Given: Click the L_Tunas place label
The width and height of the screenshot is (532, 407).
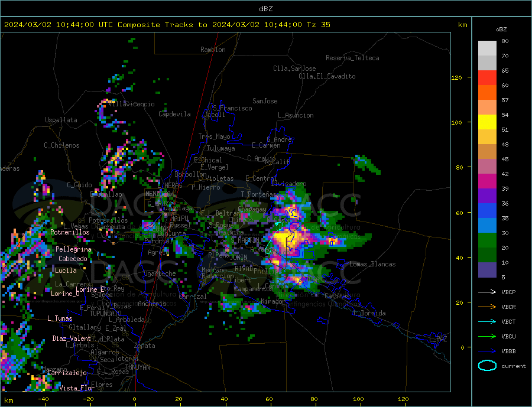Looking at the screenshot, I should (x=60, y=318).
